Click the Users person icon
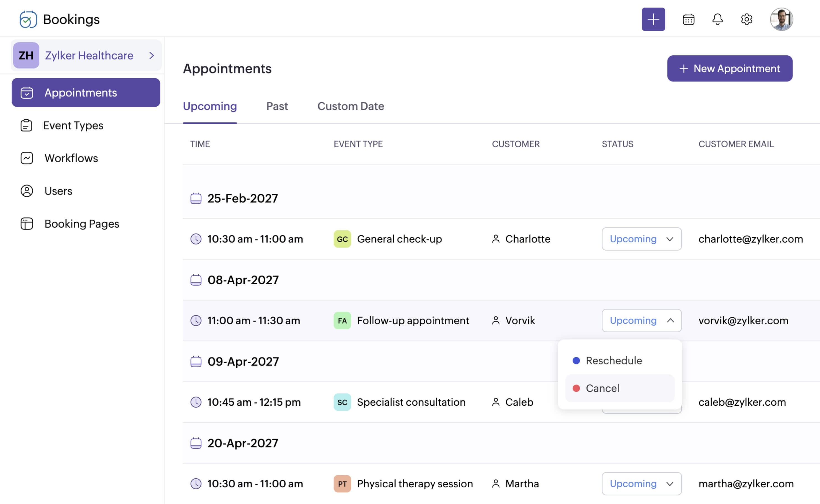Screen dimensions: 820x504 coord(27,191)
